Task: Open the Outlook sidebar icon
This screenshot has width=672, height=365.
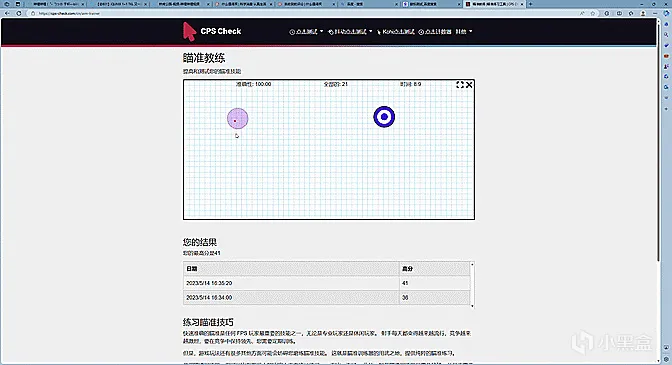Action: click(x=666, y=87)
